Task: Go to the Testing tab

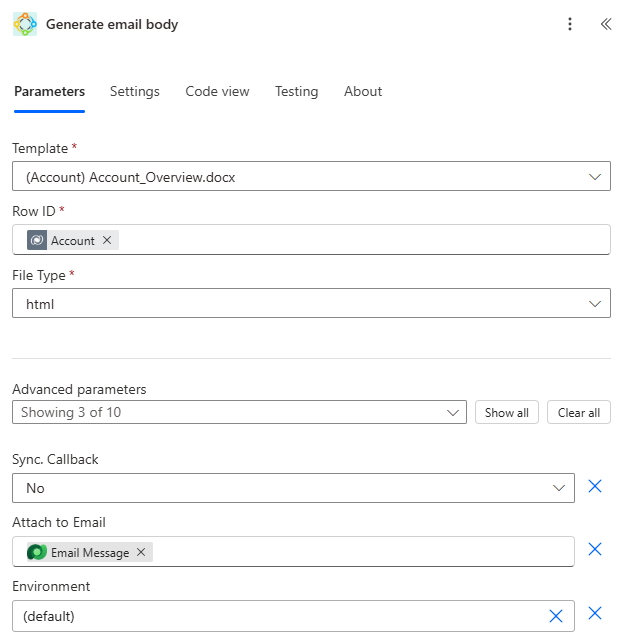Action: [x=296, y=91]
